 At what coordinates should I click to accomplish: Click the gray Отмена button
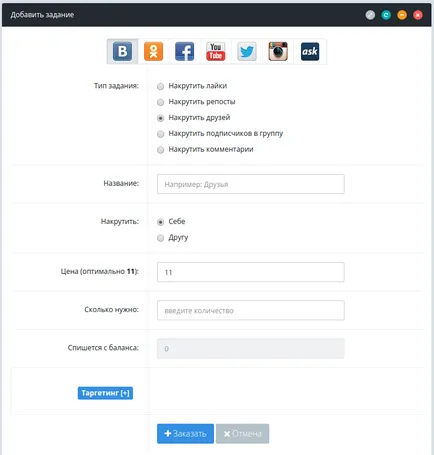[242, 433]
